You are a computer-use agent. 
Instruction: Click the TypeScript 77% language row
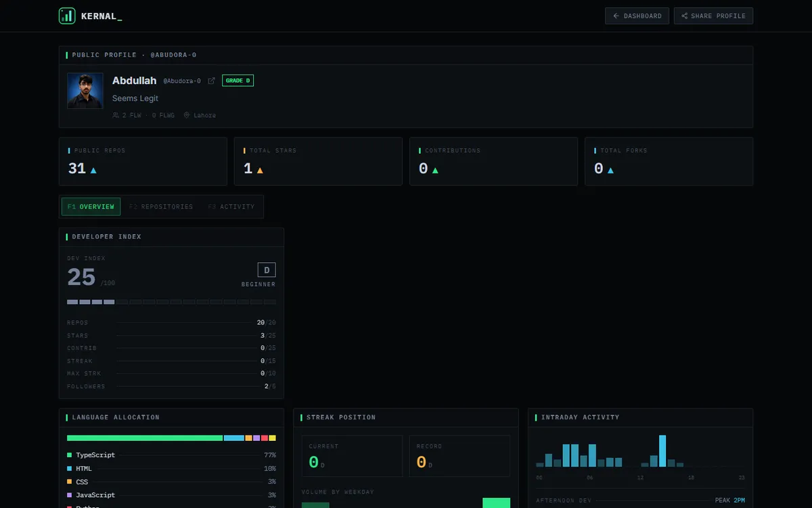tap(171, 455)
